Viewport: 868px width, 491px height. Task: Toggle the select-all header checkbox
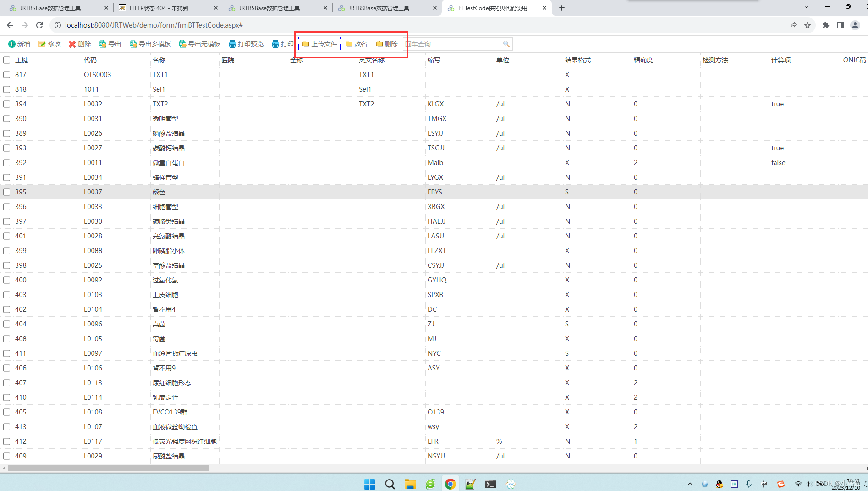tap(7, 60)
